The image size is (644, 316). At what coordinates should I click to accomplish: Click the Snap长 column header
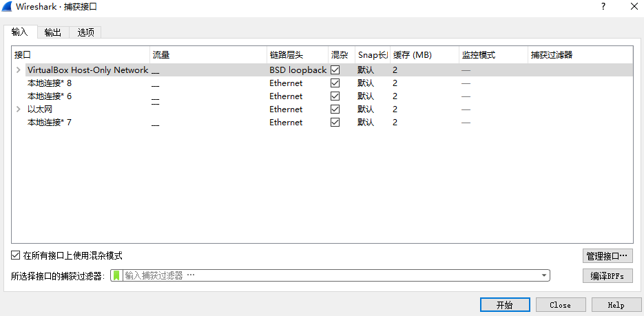click(373, 55)
